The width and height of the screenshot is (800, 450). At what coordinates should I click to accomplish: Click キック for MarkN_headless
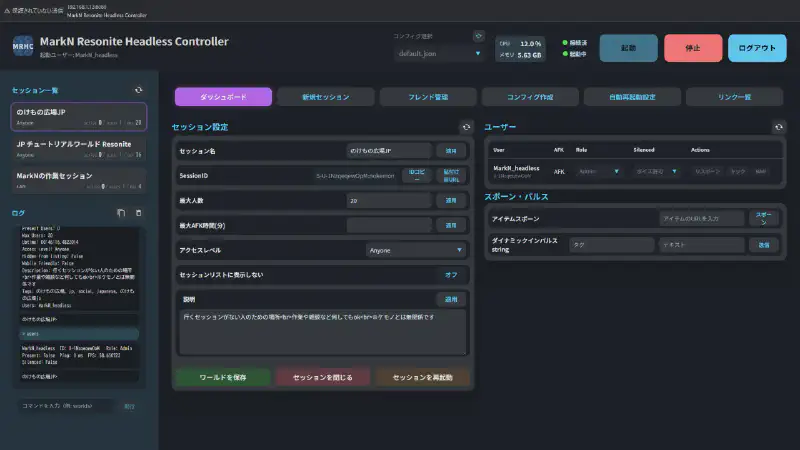737,171
